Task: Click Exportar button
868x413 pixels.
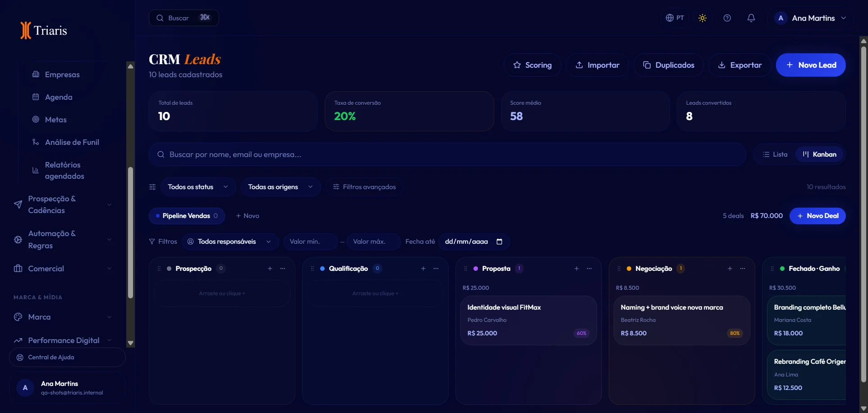Action: click(x=739, y=65)
